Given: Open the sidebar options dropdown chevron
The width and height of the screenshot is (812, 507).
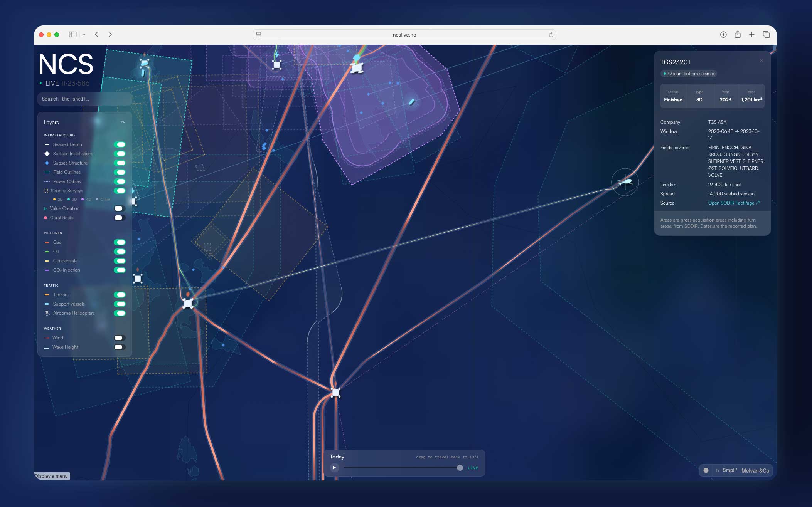Looking at the screenshot, I should pyautogui.click(x=84, y=35).
